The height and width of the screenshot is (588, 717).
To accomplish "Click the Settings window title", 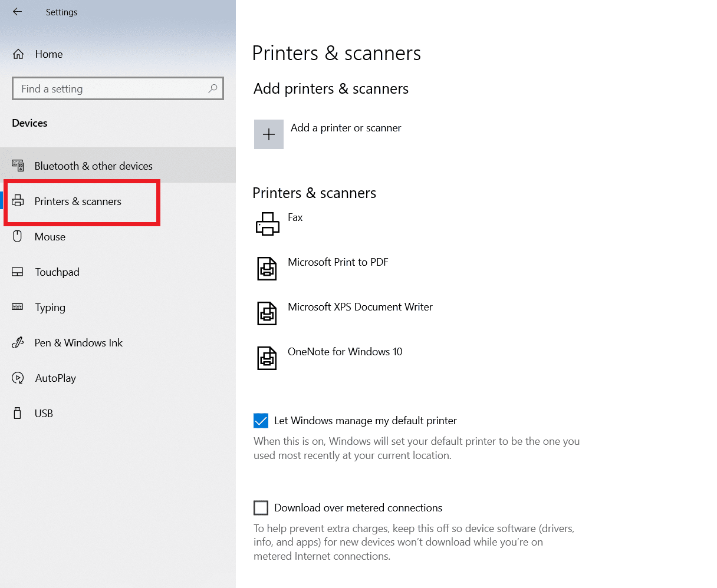I will (61, 12).
